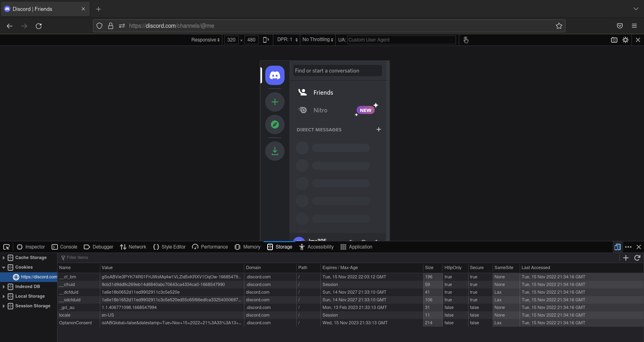Select the __cf_bm cookie row
This screenshot has width=644, height=342.
(350, 277)
